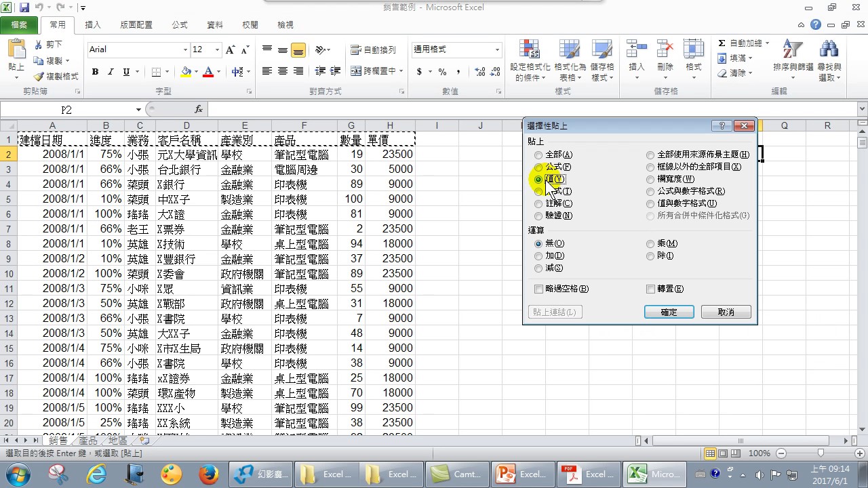Open the font size dropdown

tap(217, 49)
